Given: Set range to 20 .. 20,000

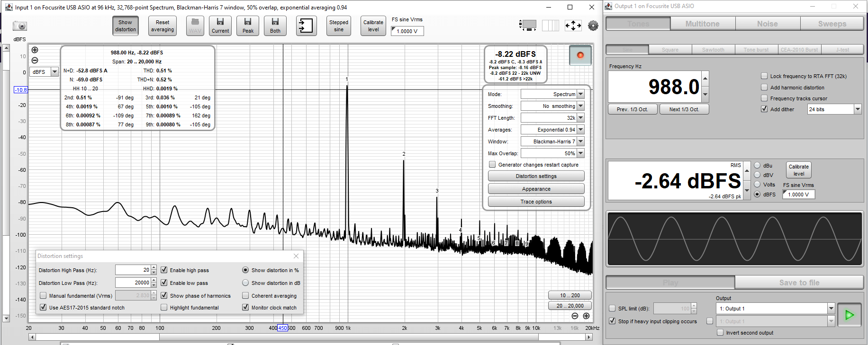Looking at the screenshot, I should 570,306.
